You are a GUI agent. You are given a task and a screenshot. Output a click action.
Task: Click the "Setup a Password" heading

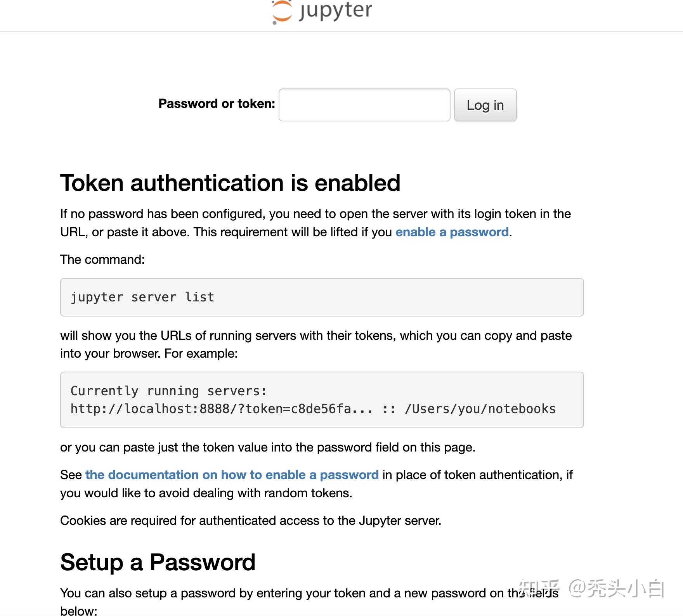(158, 562)
